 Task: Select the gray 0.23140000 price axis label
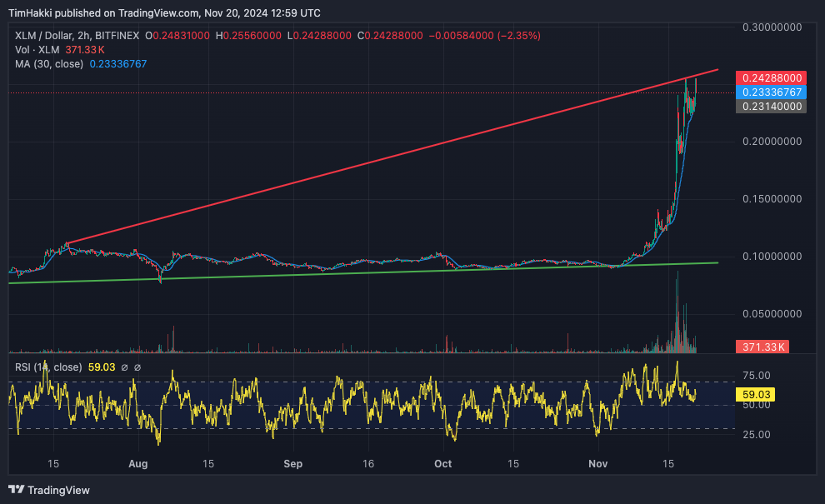pyautogui.click(x=771, y=107)
